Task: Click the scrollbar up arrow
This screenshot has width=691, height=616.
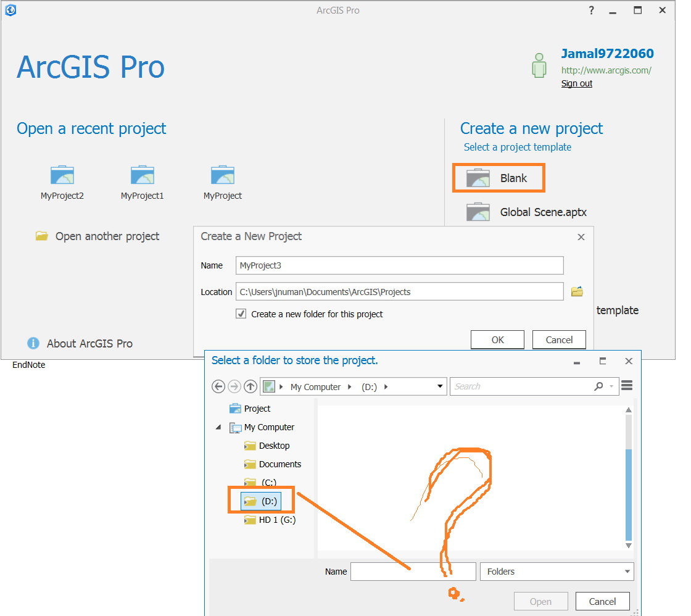Action: coord(629,410)
